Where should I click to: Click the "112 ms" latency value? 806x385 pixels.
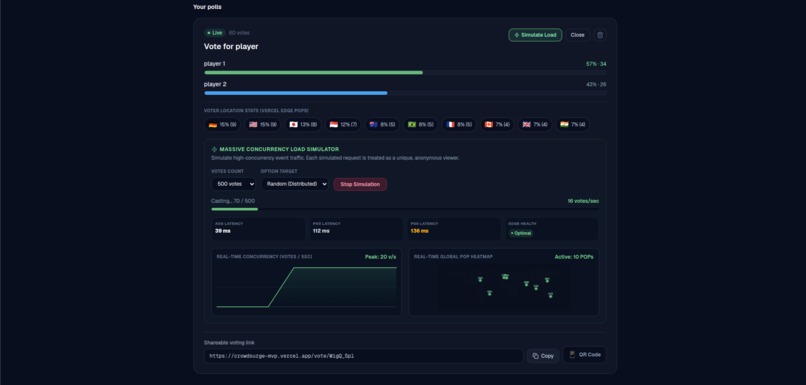321,231
